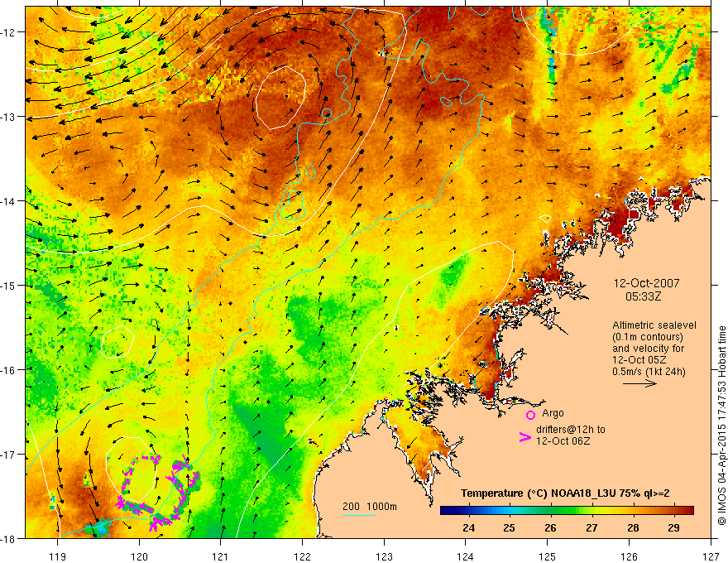Click the '28' value on the temperature scale
The height and width of the screenshot is (563, 728).
(632, 527)
